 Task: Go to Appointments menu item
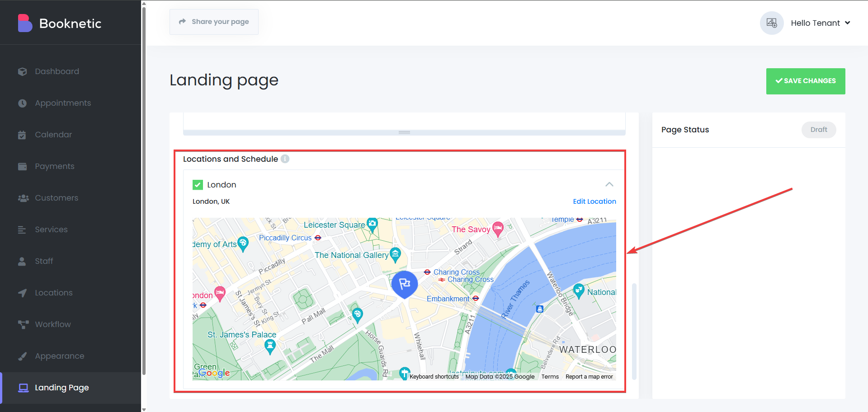coord(71,103)
